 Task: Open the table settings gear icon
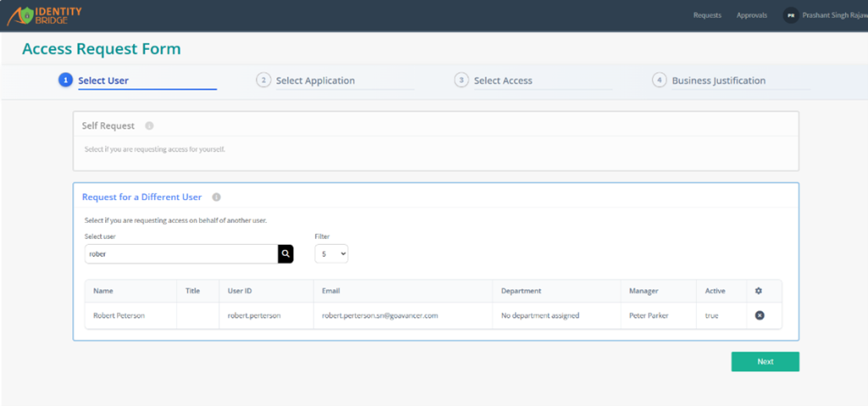pyautogui.click(x=759, y=291)
